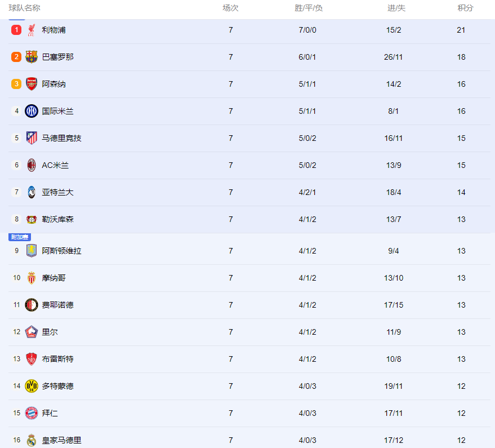
Task: Click the AC Milan crest icon
Action: [x=31, y=165]
